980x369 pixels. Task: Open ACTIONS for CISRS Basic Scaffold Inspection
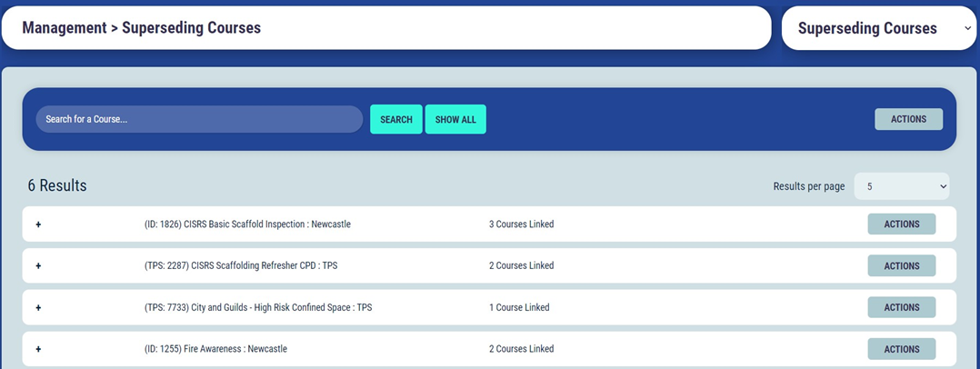click(x=901, y=224)
